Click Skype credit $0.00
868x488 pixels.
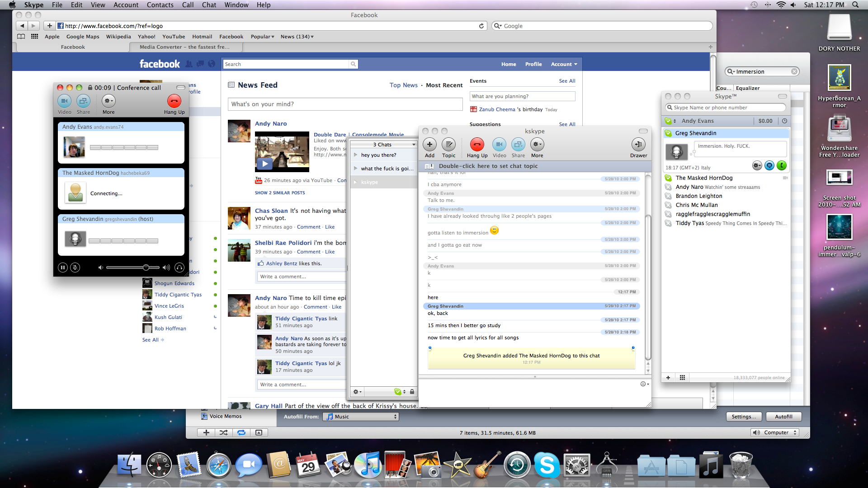[765, 121]
